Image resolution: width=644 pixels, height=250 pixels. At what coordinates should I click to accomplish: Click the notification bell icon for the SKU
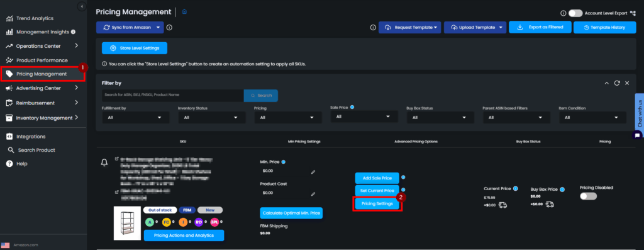104,163
